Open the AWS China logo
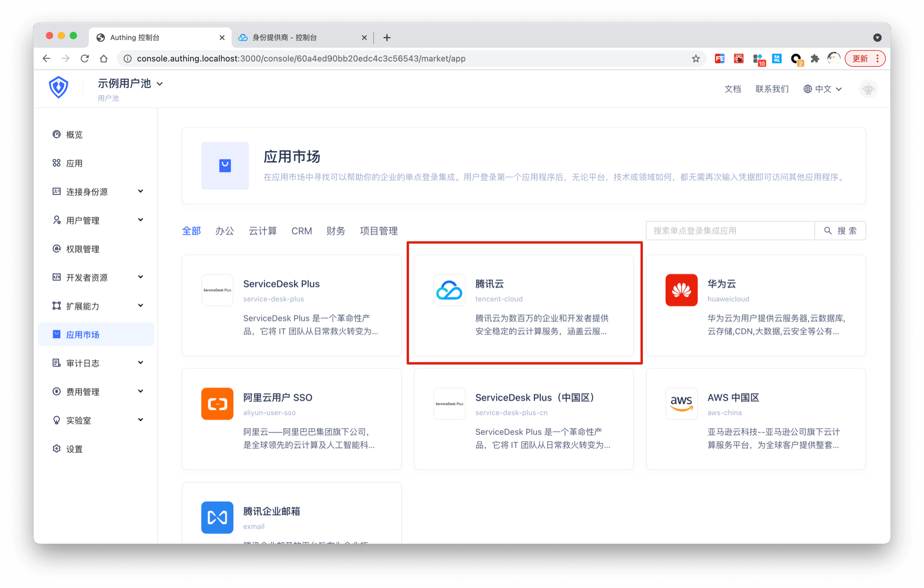924x588 pixels. pos(681,404)
